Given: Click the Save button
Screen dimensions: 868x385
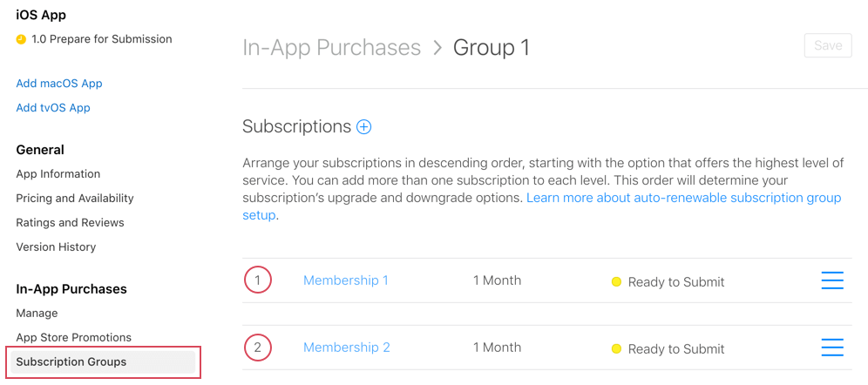Looking at the screenshot, I should [x=827, y=45].
